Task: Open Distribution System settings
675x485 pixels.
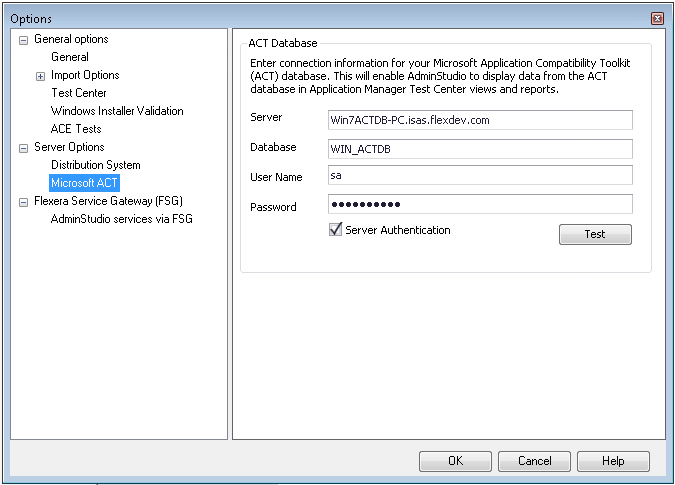Action: click(96, 165)
